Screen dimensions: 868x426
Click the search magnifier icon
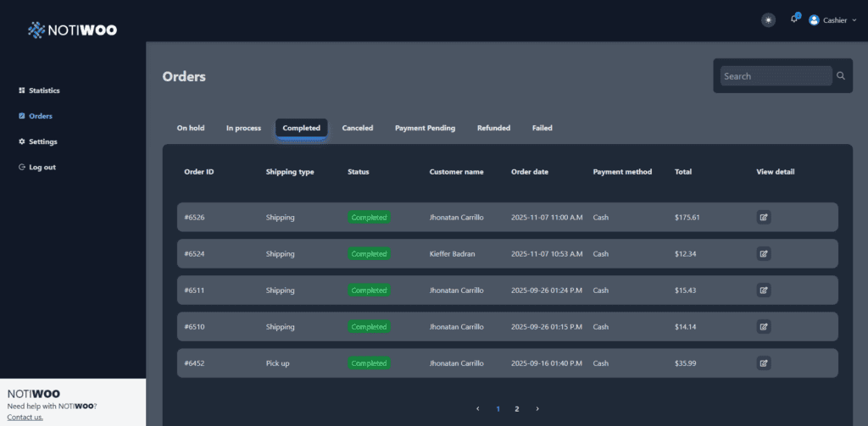click(x=841, y=75)
